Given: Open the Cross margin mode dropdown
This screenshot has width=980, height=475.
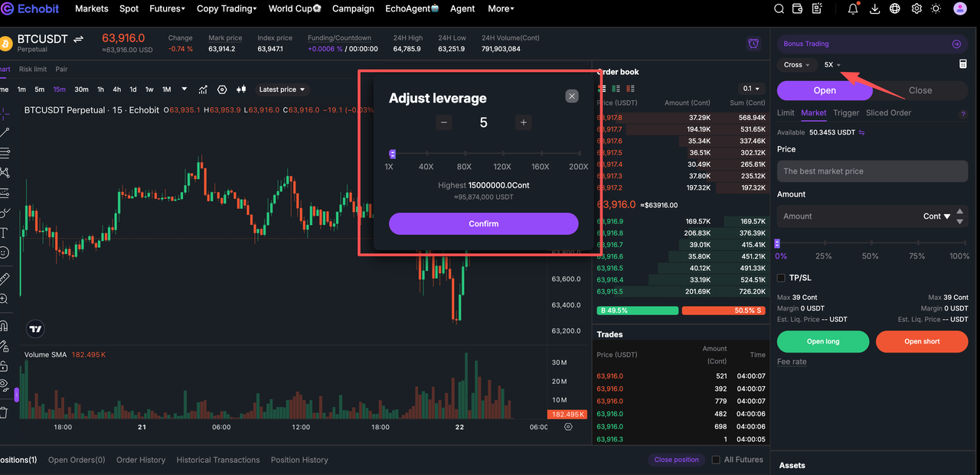Looking at the screenshot, I should click(796, 65).
